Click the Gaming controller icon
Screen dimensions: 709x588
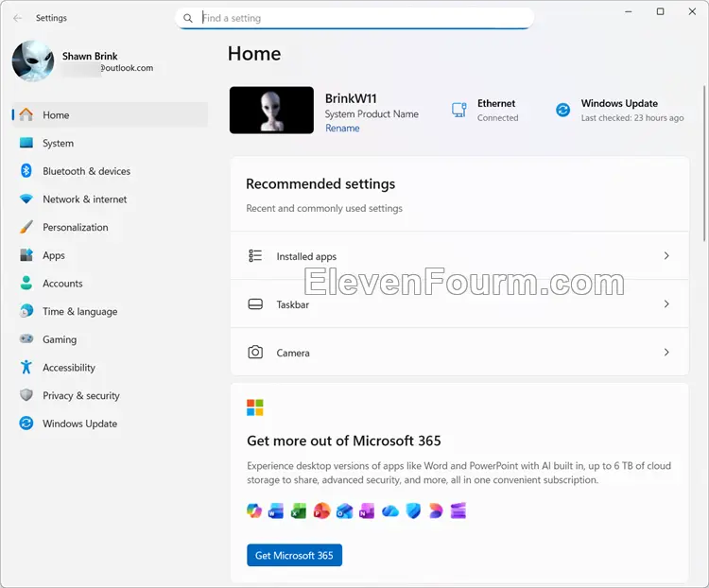point(26,338)
